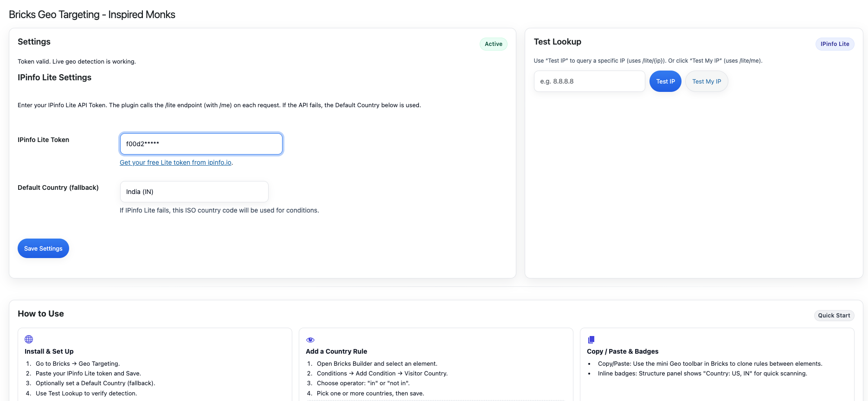This screenshot has width=868, height=401.
Task: Click step 'Open Bricks Builder and select an element.'
Action: point(377,364)
